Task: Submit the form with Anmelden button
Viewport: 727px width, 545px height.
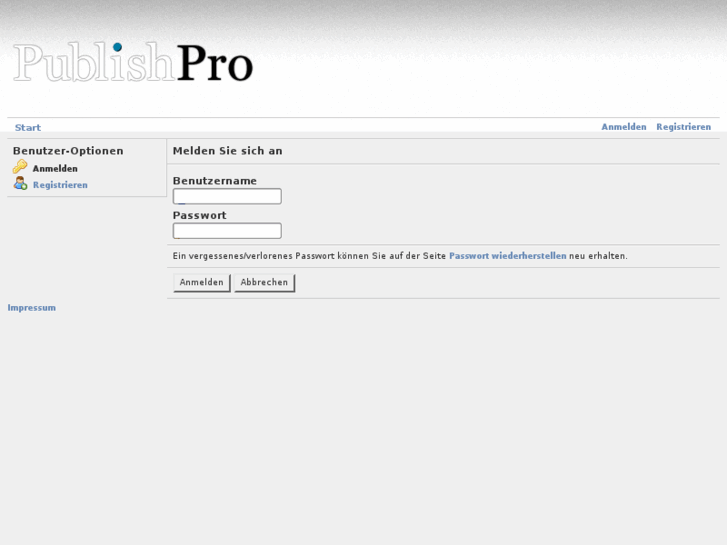Action: tap(202, 282)
